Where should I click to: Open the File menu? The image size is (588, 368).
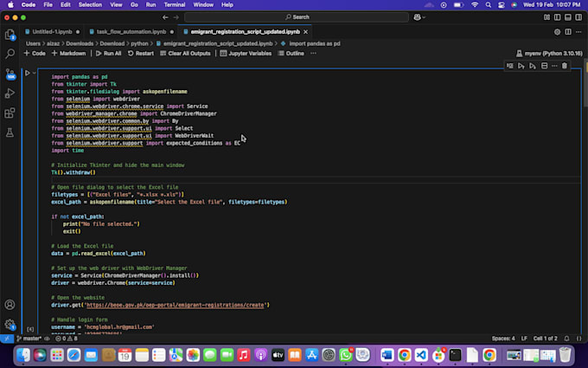(x=48, y=5)
